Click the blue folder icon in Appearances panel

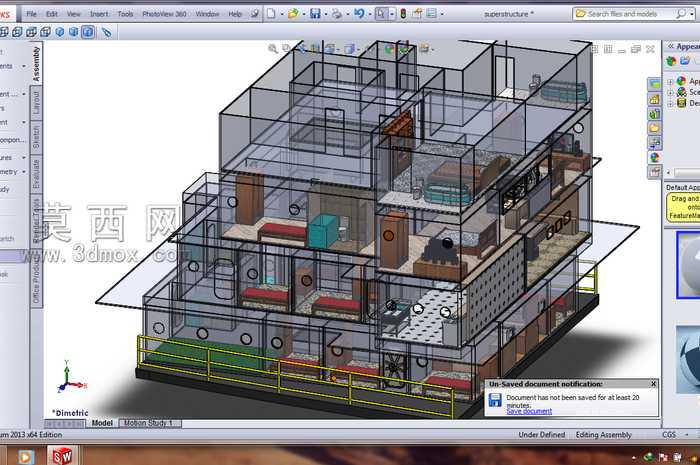coord(685,61)
